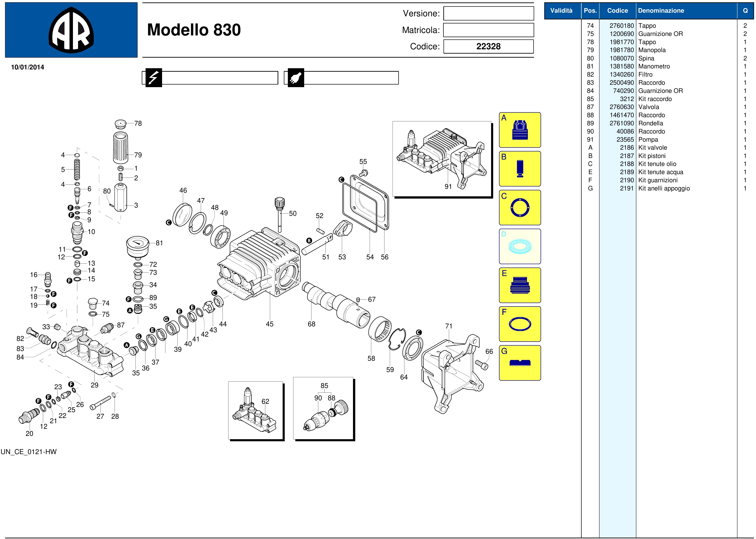Click the lightning bolt electrical icon
Image resolution: width=756 pixels, height=539 pixels.
(x=153, y=78)
